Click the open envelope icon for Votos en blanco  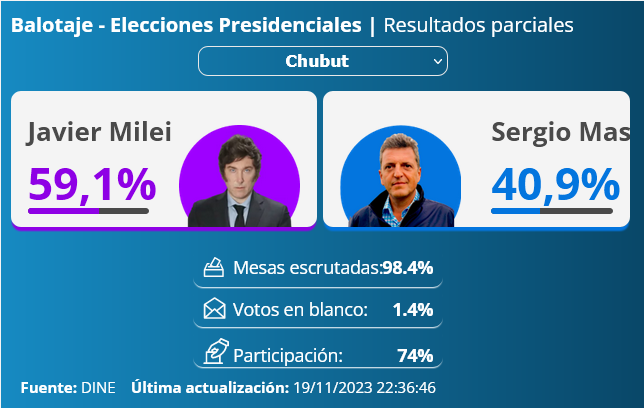[x=214, y=309]
